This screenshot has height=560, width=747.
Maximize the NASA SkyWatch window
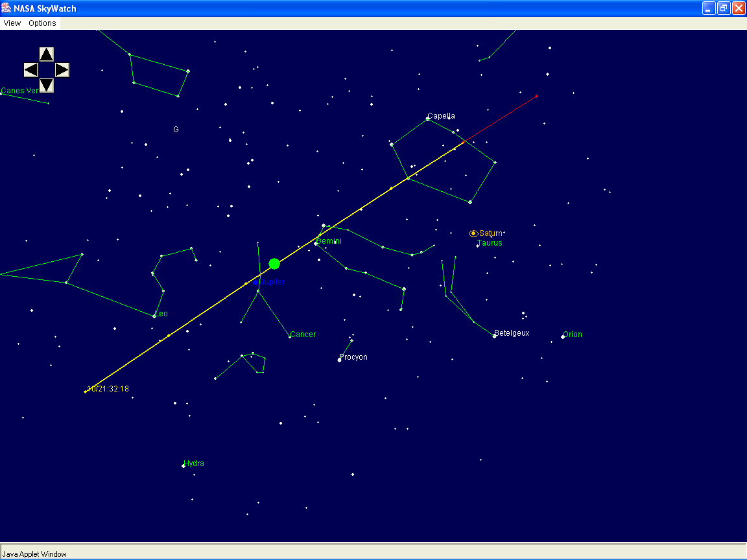(723, 8)
